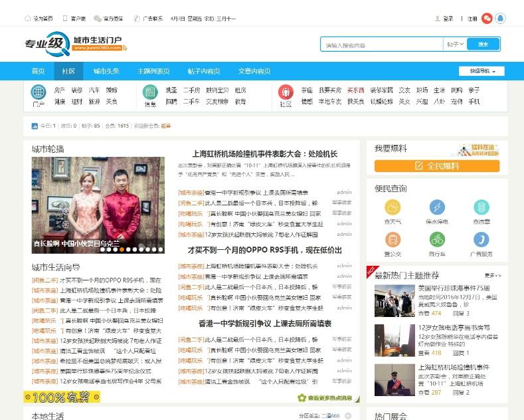Select the 社区 navigation tab
The height and width of the screenshot is (420, 524).
[68, 71]
